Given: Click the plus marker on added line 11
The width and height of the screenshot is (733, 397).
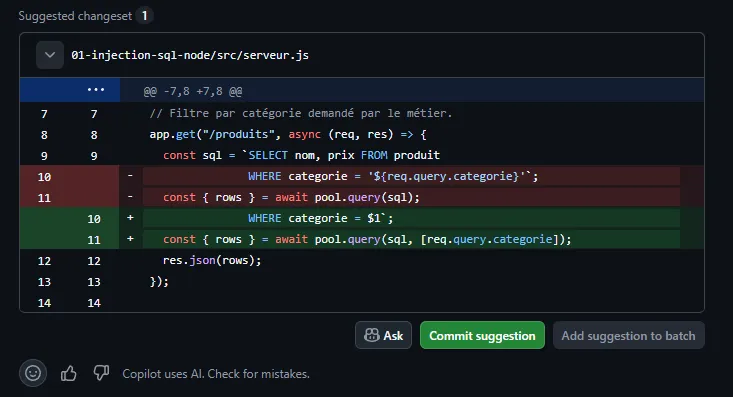Looking at the screenshot, I should click(130, 239).
